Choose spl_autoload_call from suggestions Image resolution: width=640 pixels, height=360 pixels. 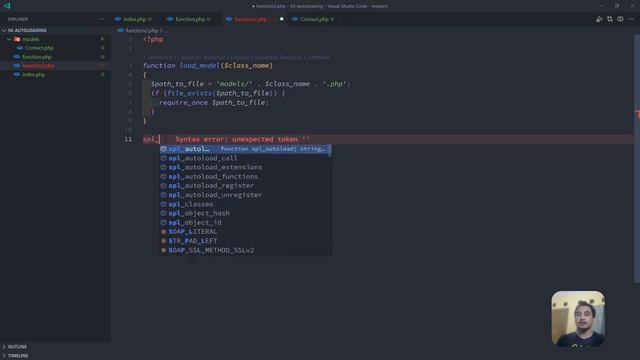[x=245, y=158]
